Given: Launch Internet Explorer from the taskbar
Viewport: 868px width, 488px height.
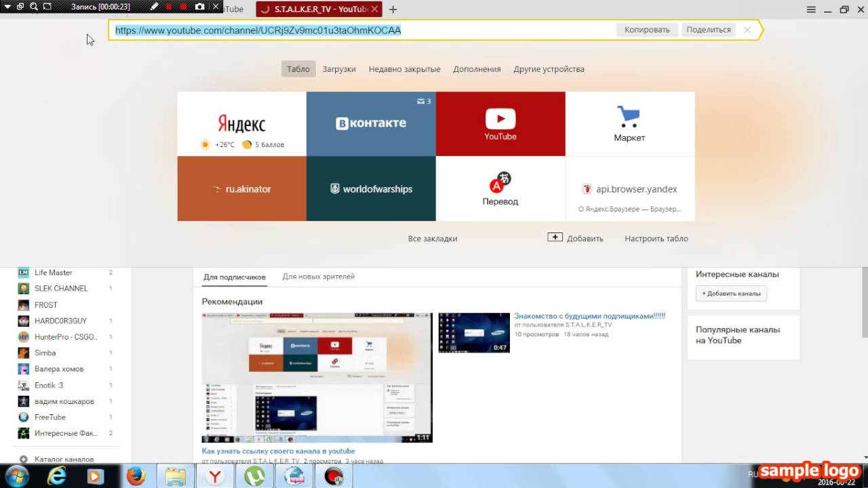Looking at the screenshot, I should coord(56,476).
